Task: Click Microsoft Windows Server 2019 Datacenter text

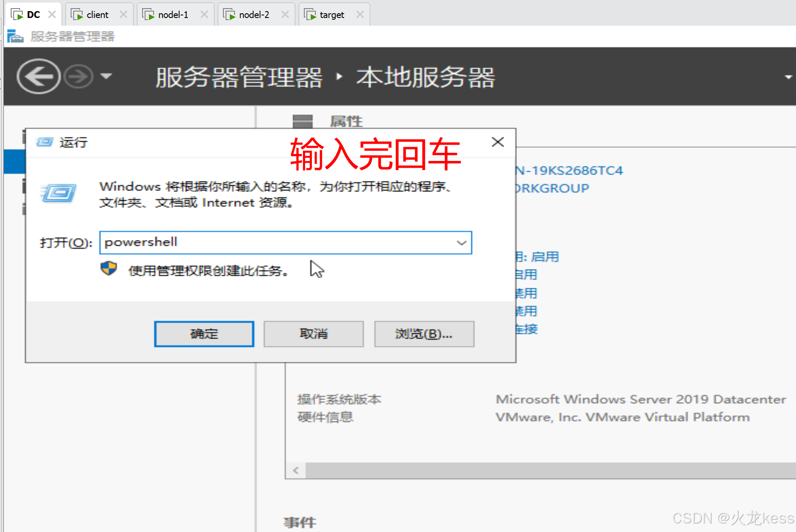Action: (641, 399)
